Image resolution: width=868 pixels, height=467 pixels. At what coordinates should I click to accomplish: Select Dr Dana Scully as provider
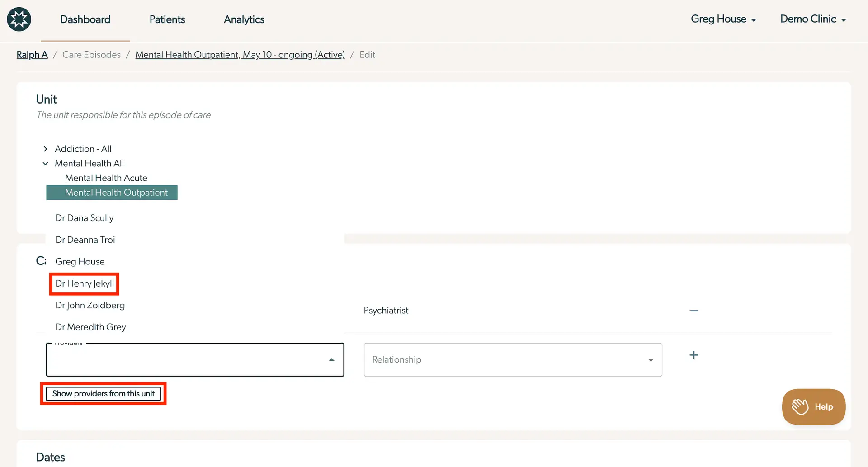click(x=84, y=217)
